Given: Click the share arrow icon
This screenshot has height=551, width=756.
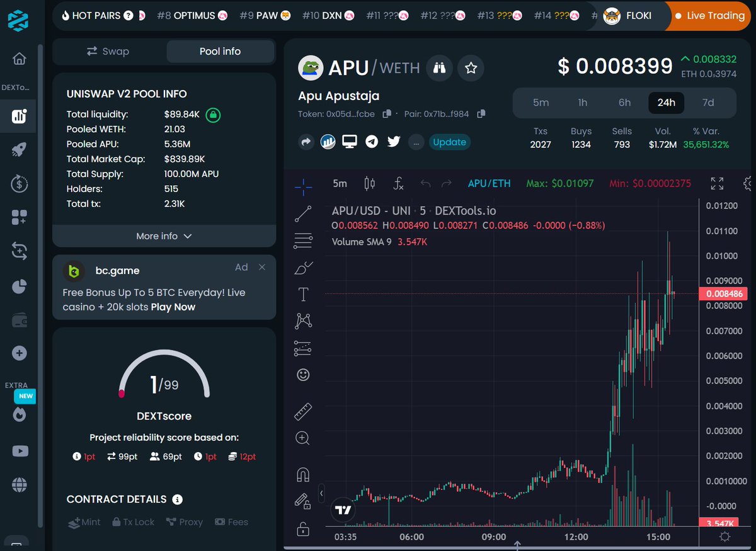Looking at the screenshot, I should (306, 142).
